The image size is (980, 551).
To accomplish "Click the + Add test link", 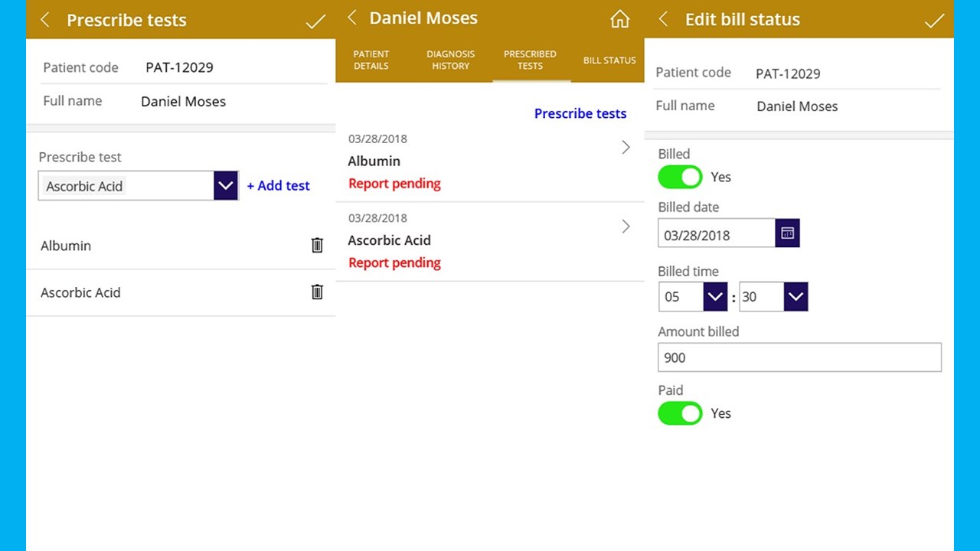I will coord(278,185).
